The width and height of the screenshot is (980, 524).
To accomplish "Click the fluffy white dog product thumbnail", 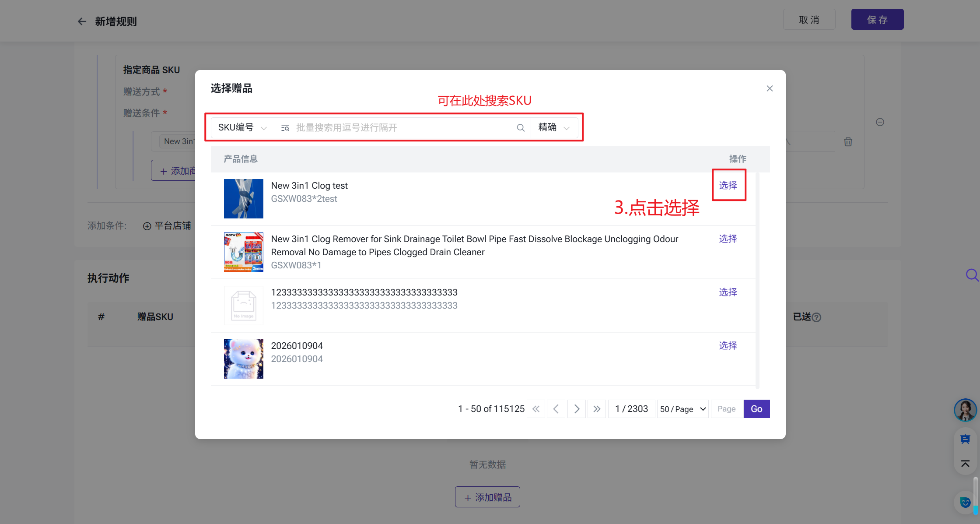I will coord(244,359).
